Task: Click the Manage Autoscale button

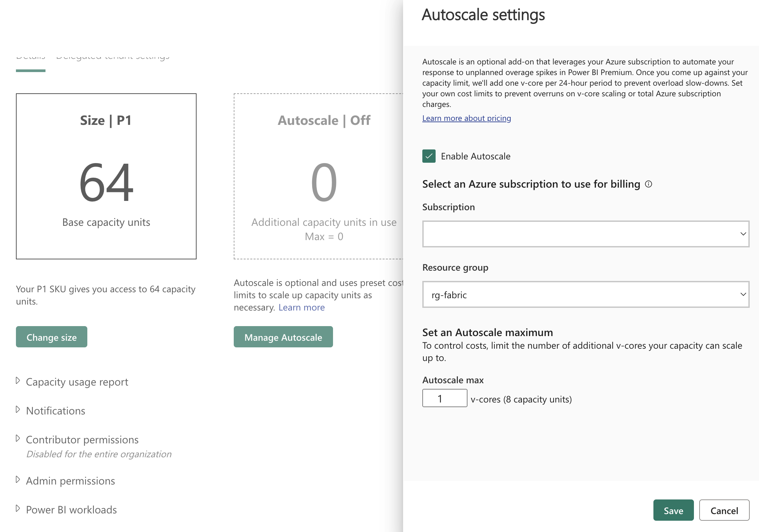Action: coord(283,337)
